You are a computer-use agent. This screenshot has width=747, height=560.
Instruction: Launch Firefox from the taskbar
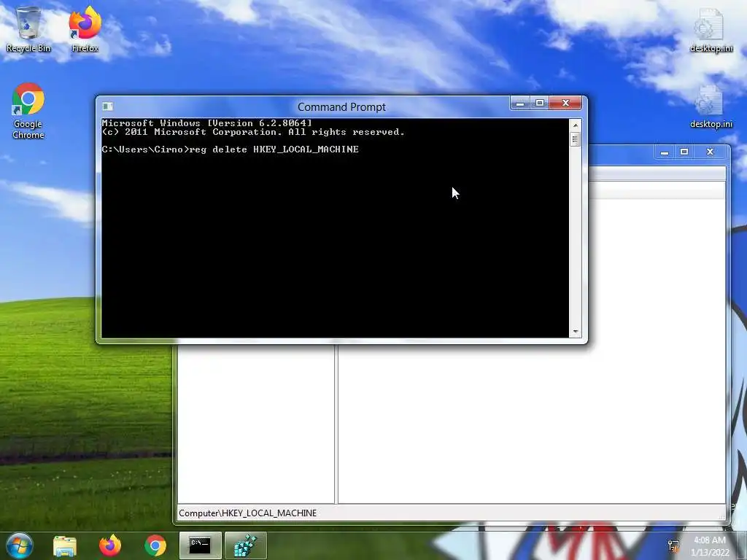[110, 545]
